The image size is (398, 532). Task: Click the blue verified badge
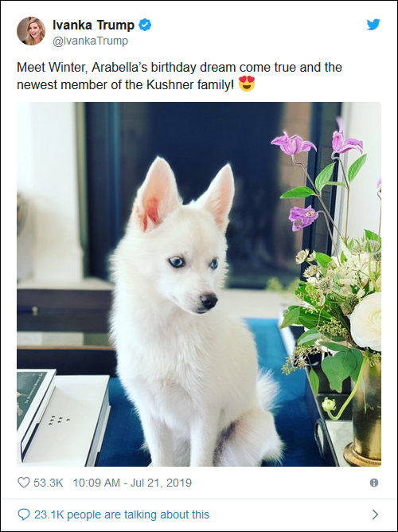pos(145,25)
